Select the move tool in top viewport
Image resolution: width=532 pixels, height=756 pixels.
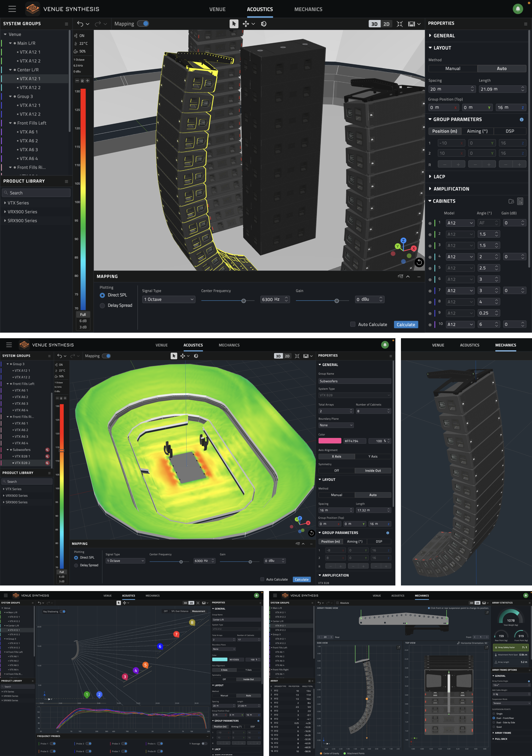click(245, 24)
